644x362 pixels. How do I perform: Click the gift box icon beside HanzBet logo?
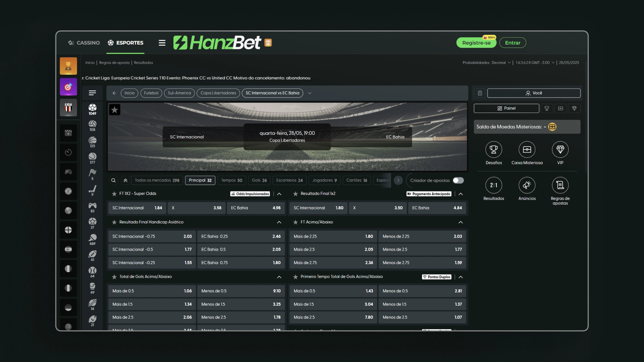(x=268, y=43)
